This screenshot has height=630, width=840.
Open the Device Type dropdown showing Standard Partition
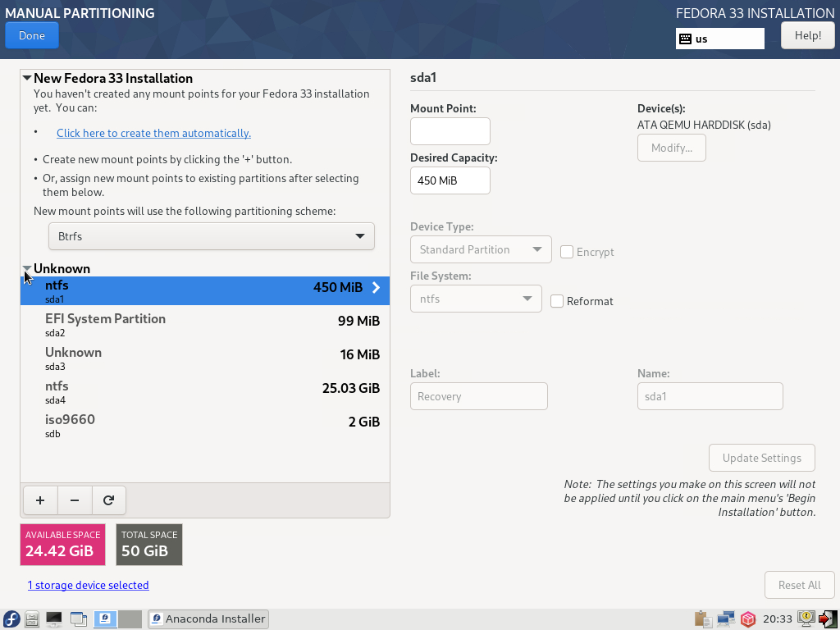click(481, 249)
